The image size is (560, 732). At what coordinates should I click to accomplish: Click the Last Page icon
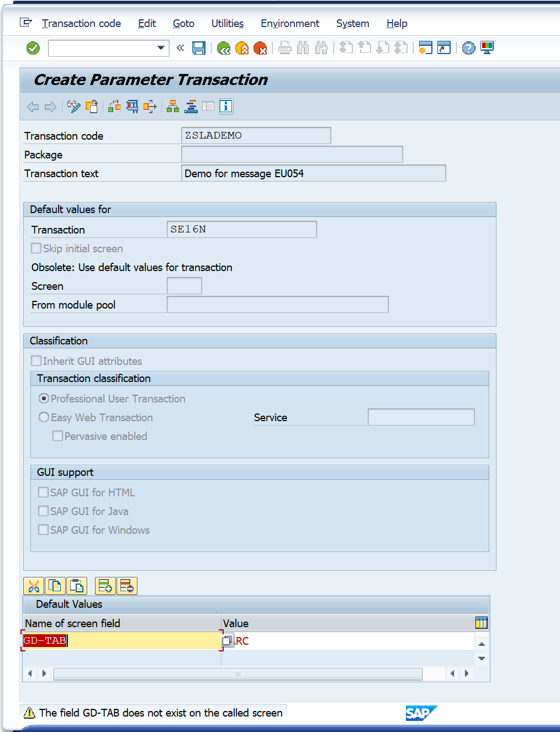coord(401,47)
